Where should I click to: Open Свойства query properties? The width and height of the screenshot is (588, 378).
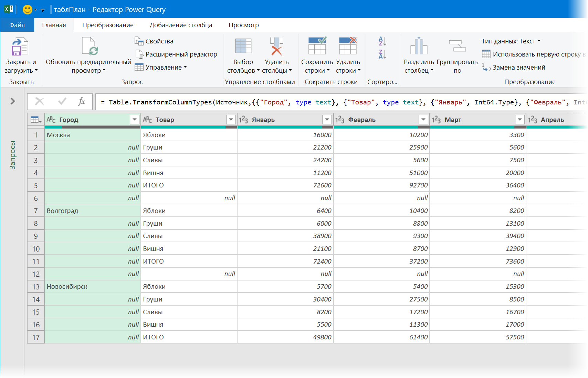pos(154,41)
